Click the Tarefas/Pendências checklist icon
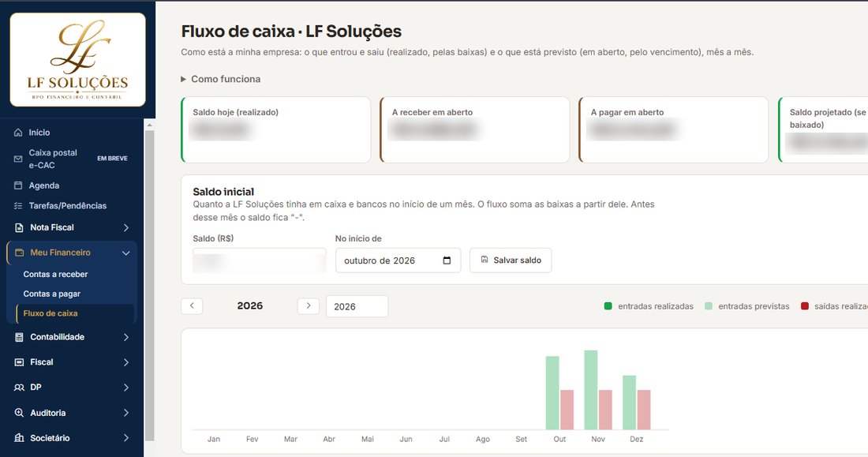This screenshot has width=868, height=457. [18, 205]
